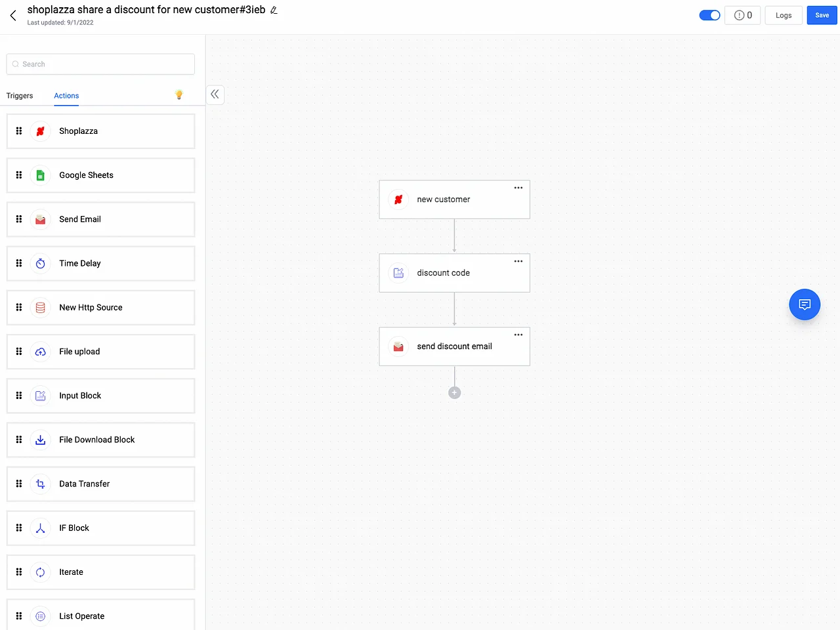Save the workflow
The height and width of the screenshot is (630, 840).
822,14
